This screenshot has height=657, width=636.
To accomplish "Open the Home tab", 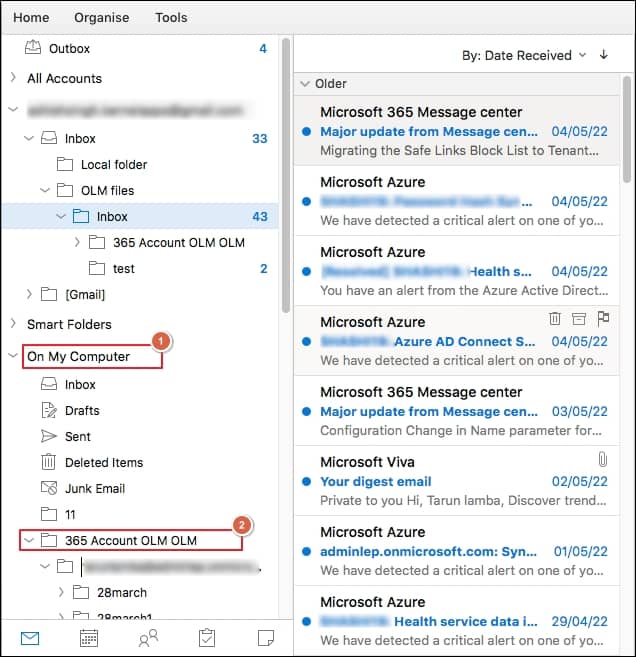I will pos(31,18).
